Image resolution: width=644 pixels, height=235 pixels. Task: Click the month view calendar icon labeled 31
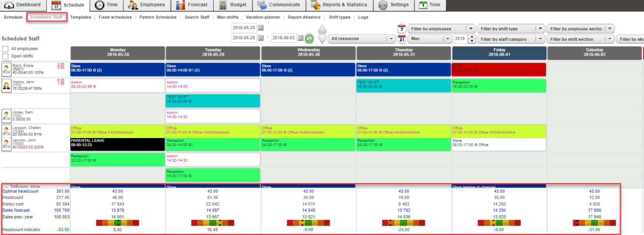(x=402, y=39)
